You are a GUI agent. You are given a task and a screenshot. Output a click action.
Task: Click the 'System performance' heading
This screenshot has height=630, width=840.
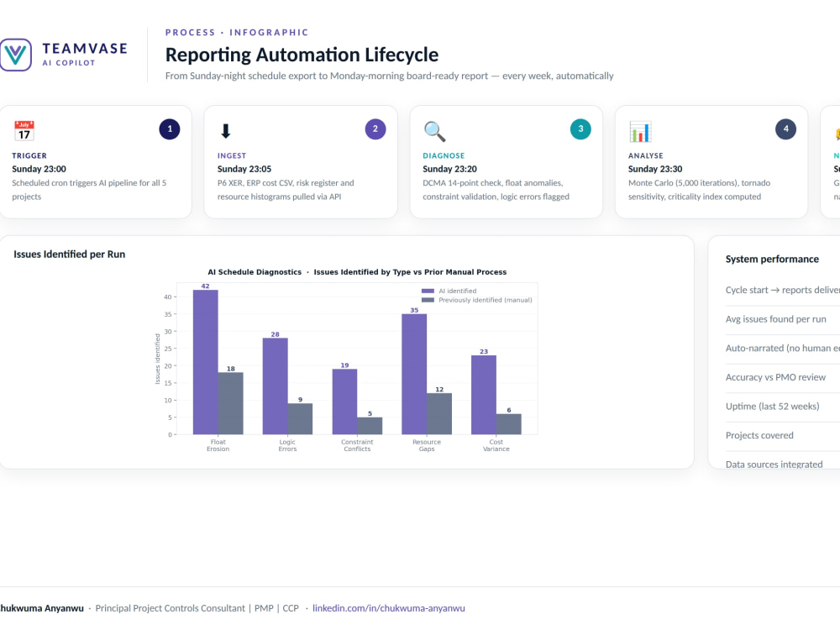[772, 260]
